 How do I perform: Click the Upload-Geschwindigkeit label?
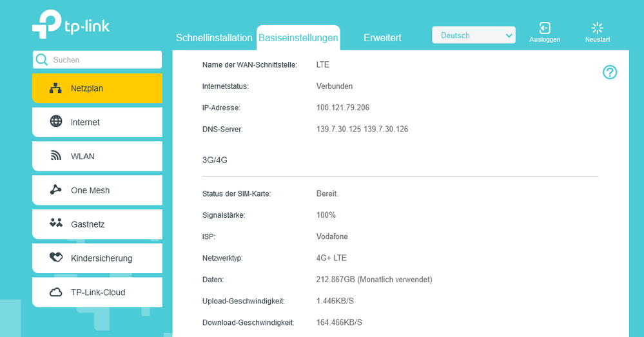[x=244, y=302]
